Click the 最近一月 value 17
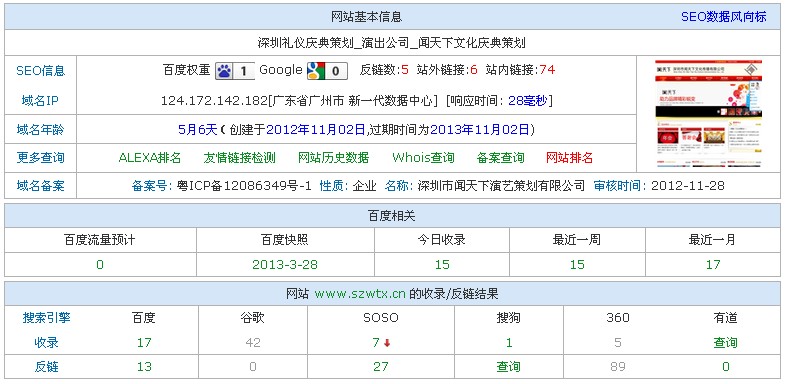 click(x=713, y=265)
